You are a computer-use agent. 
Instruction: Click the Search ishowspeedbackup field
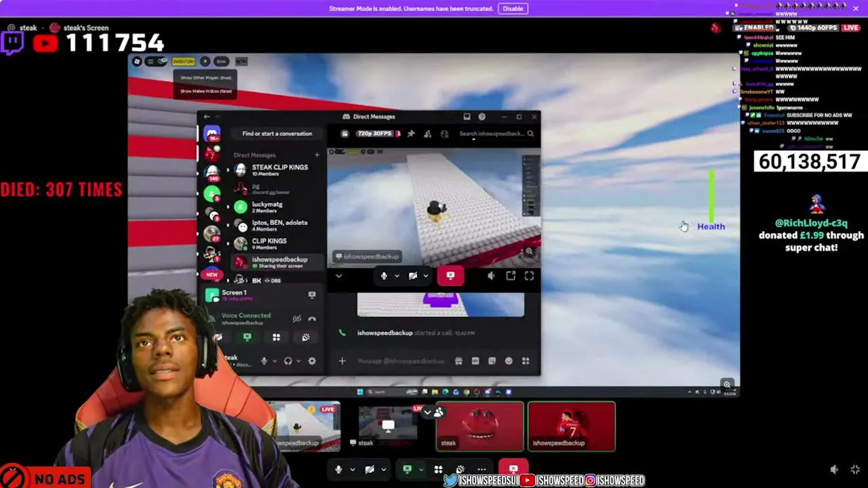(x=496, y=134)
